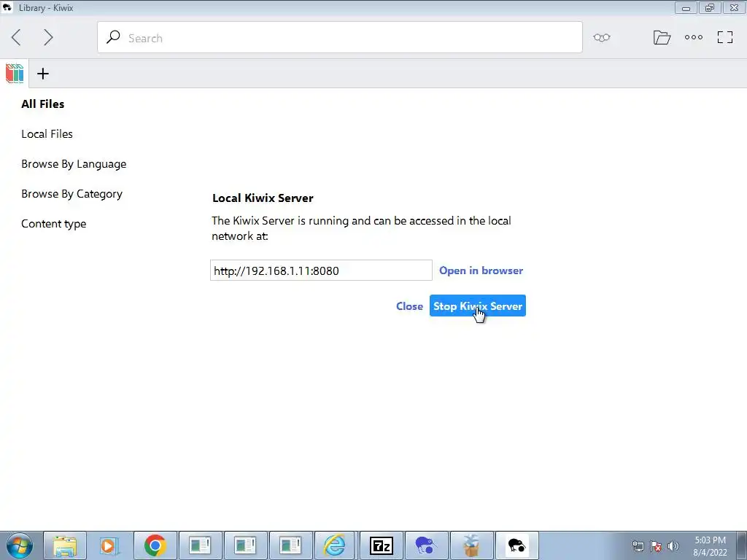Open Internet Explorer from taskbar

point(335,545)
